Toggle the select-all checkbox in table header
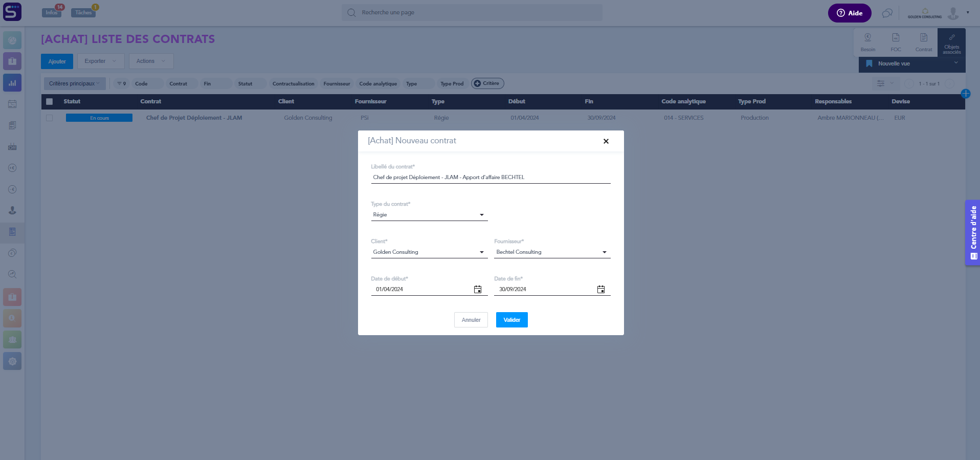The image size is (980, 460). 50,101
